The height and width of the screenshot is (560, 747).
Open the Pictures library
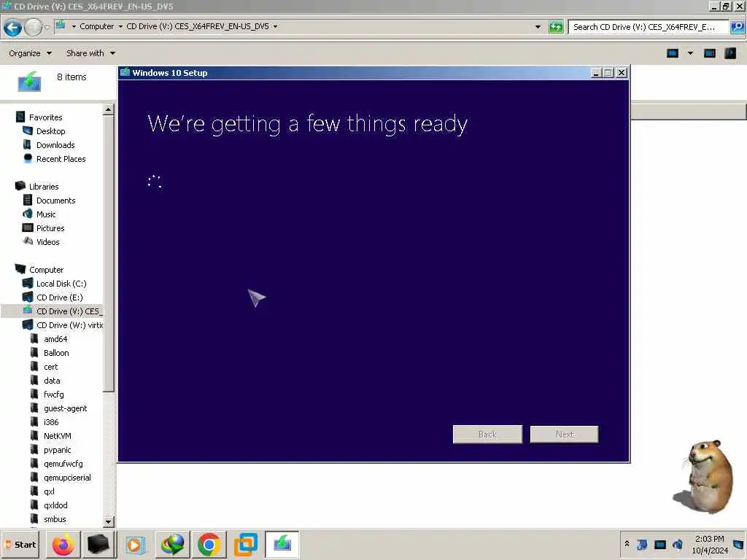coord(50,228)
